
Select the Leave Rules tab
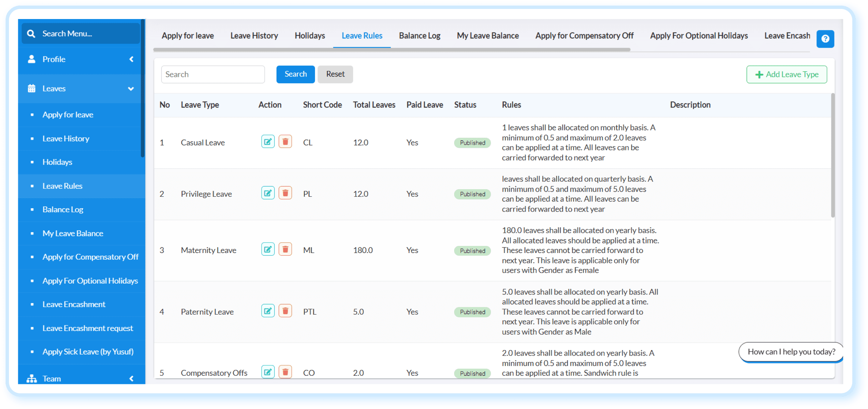(x=362, y=36)
